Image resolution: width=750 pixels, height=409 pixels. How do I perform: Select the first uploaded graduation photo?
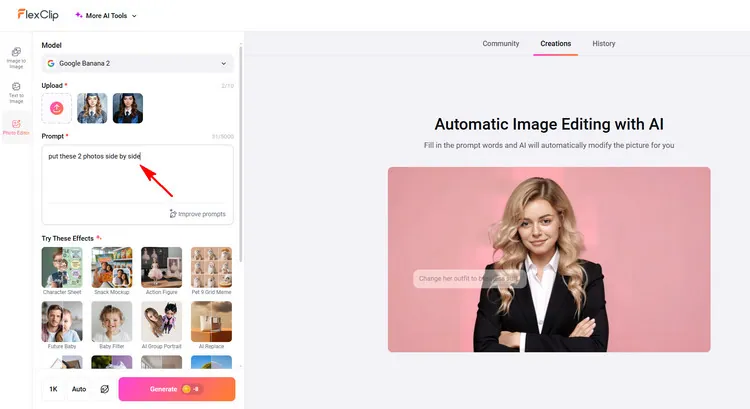coord(92,108)
